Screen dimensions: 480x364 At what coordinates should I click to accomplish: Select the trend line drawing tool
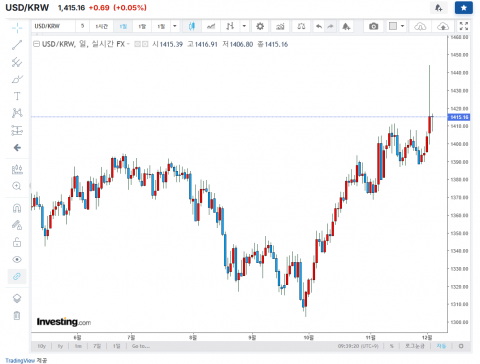point(17,45)
